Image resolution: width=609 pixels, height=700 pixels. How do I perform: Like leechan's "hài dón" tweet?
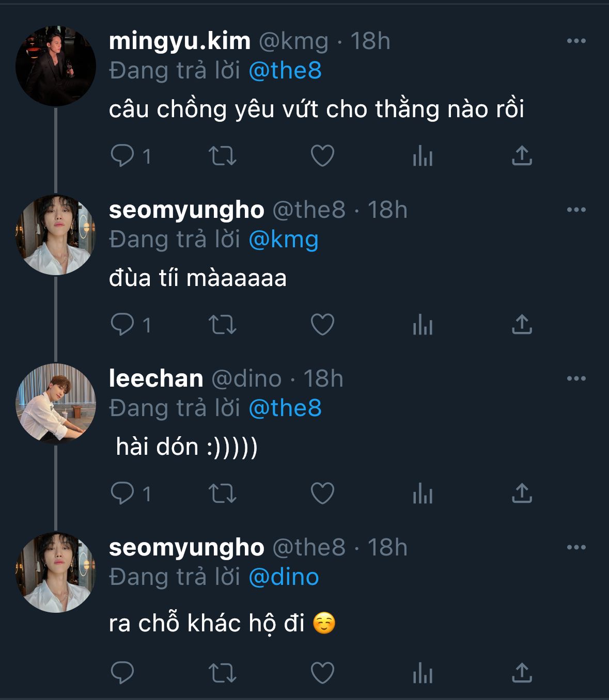point(322,494)
